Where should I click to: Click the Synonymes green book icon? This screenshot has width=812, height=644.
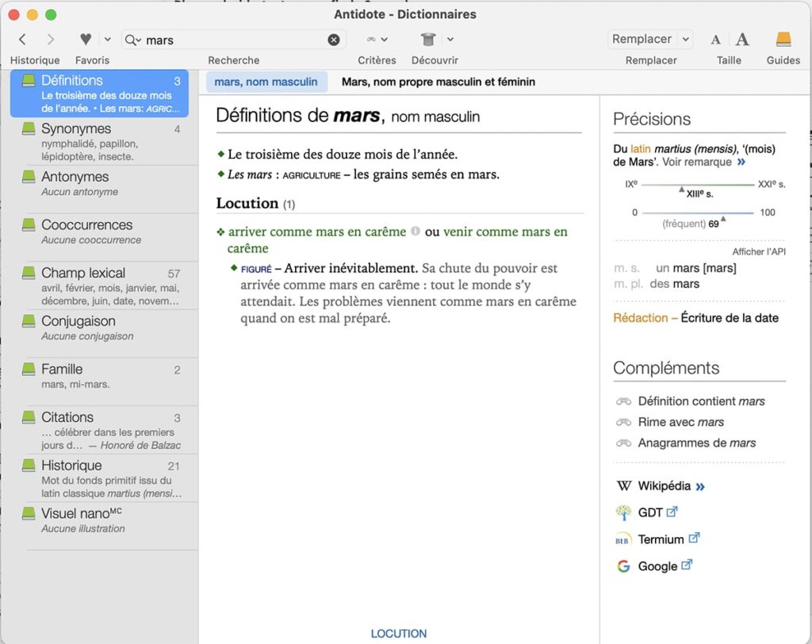coord(29,128)
